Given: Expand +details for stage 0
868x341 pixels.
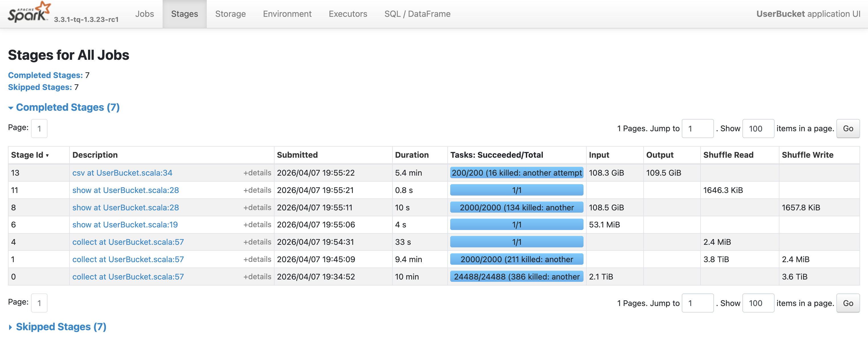Looking at the screenshot, I should pyautogui.click(x=257, y=277).
